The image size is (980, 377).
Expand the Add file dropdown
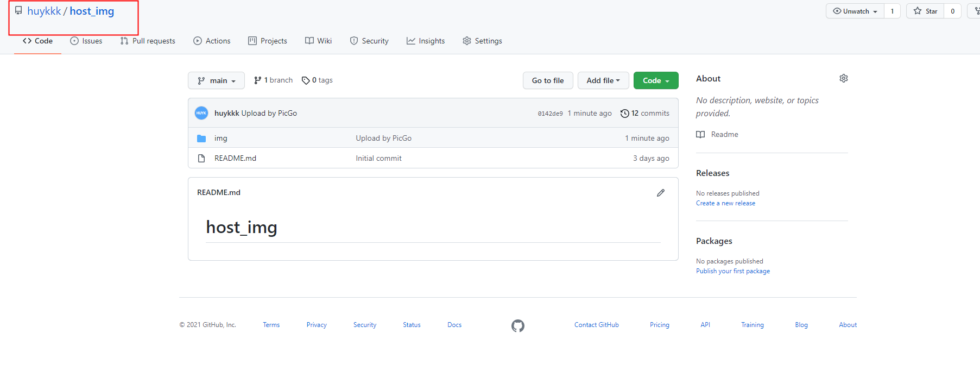[x=603, y=80]
